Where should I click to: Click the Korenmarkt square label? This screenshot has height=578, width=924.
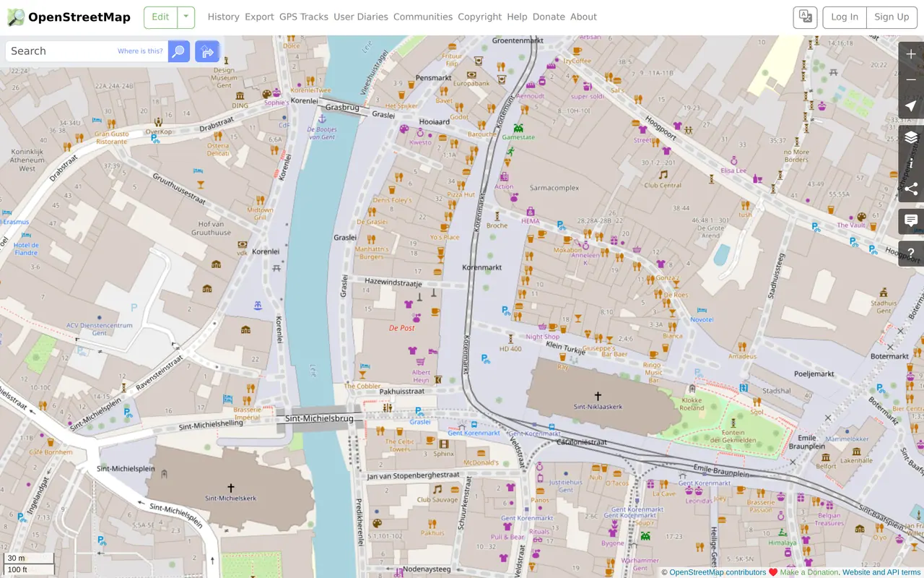(x=481, y=267)
